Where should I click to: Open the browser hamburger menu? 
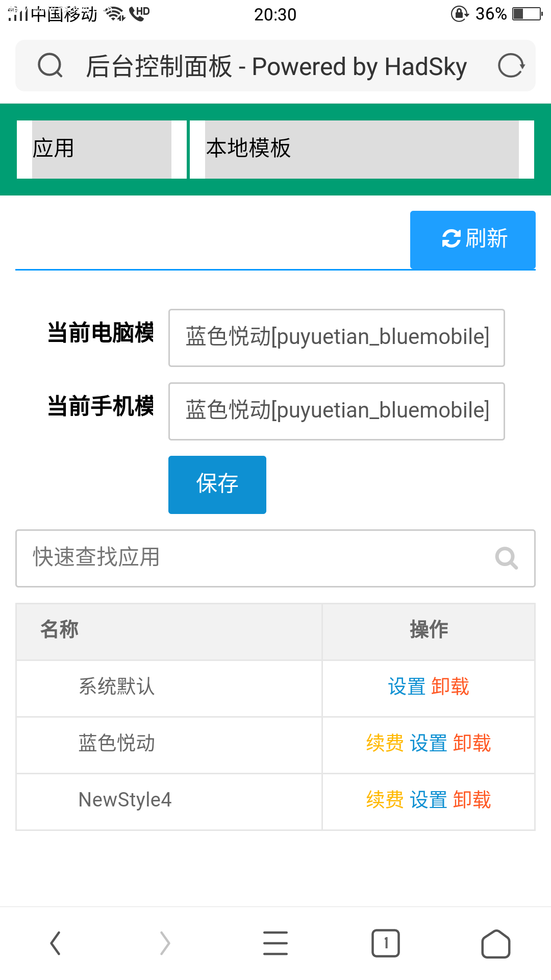click(x=275, y=943)
